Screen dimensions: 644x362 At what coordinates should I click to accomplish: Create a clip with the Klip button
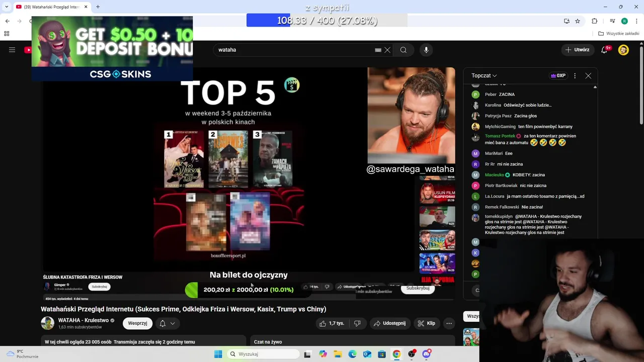point(426,323)
